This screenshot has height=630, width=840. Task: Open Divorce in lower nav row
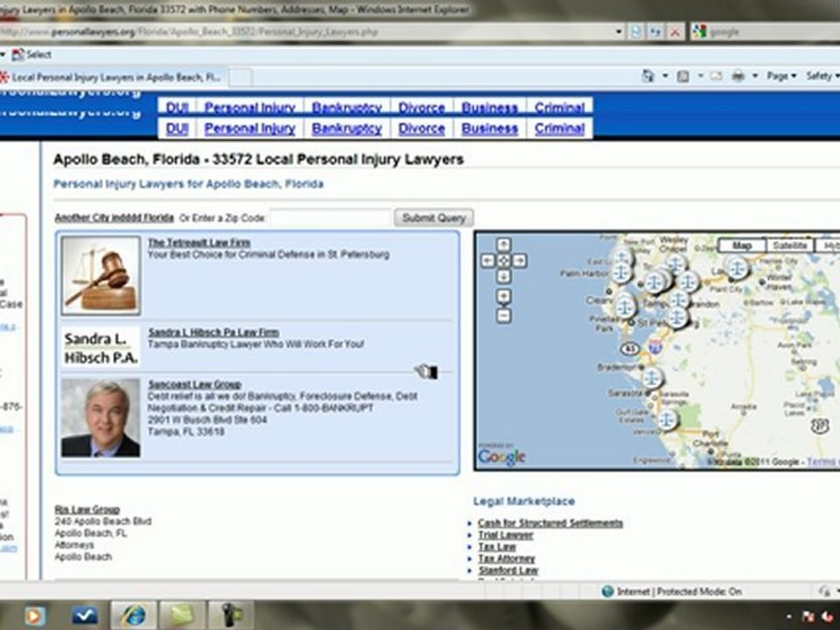[422, 129]
